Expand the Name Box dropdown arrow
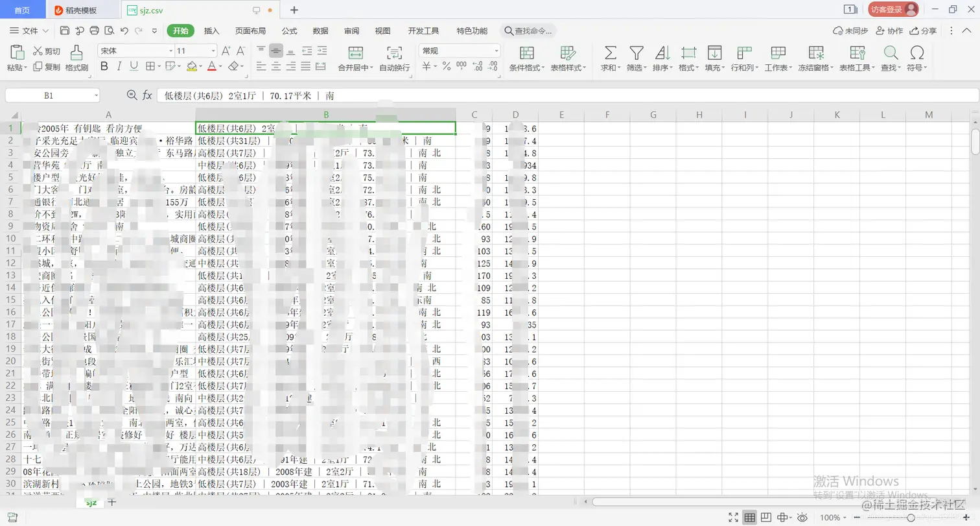The width and height of the screenshot is (980, 526). (96, 95)
